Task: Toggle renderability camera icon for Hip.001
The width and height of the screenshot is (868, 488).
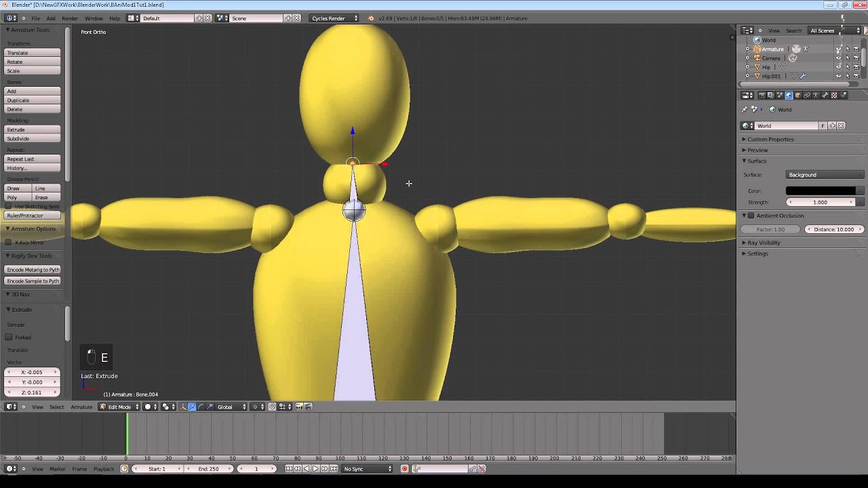Action: tap(856, 76)
